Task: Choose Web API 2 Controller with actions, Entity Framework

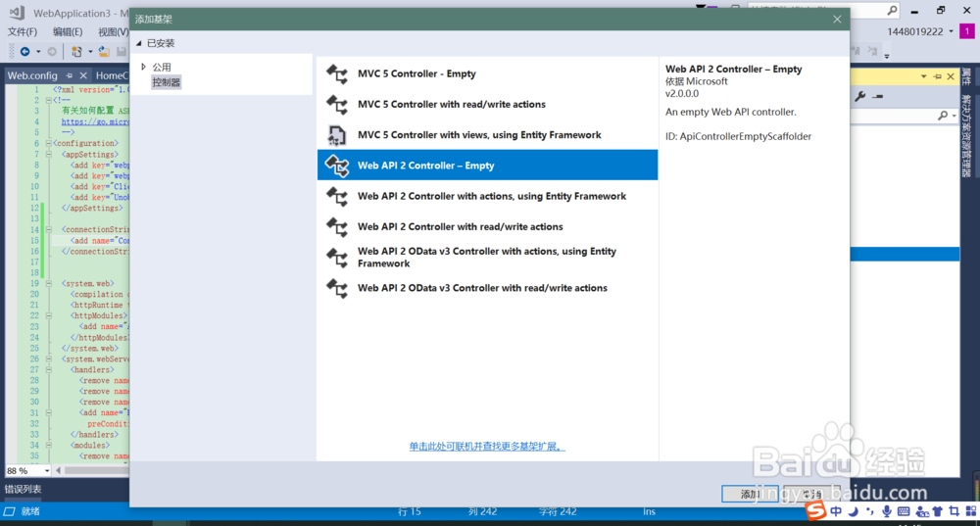Action: tap(487, 196)
